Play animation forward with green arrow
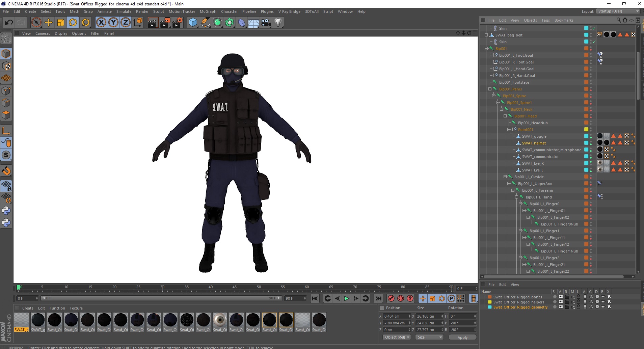The width and height of the screenshot is (644, 349). click(346, 298)
